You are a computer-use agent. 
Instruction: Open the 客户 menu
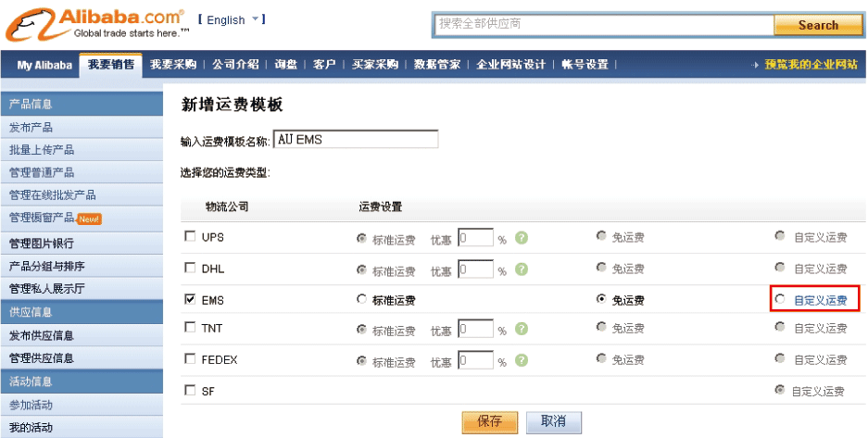[x=324, y=64]
